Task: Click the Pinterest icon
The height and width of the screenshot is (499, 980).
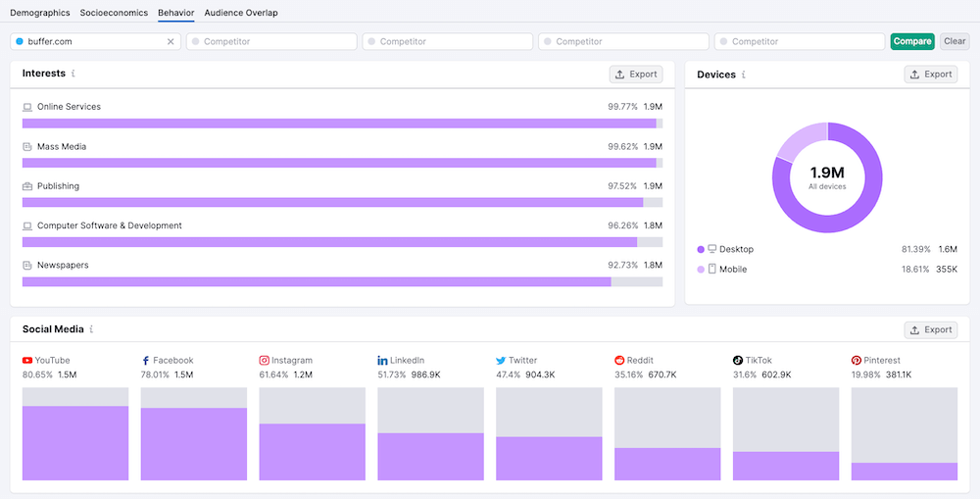Action: tap(856, 361)
